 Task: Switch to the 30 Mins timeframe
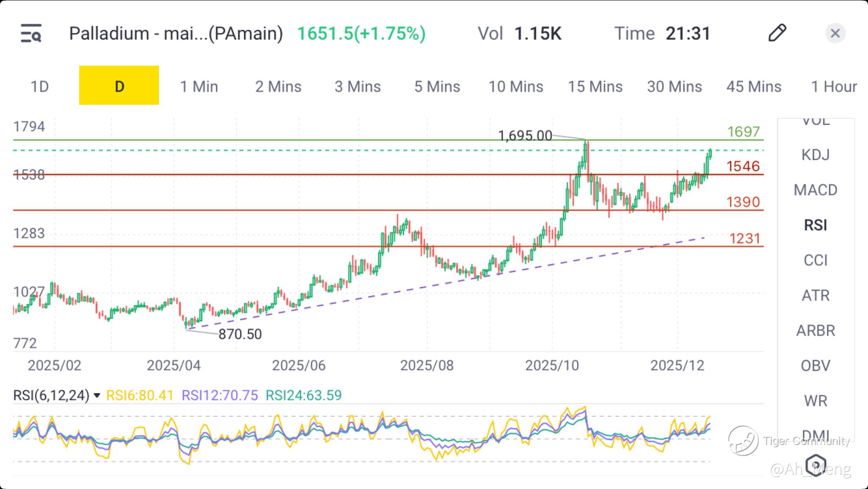point(674,87)
